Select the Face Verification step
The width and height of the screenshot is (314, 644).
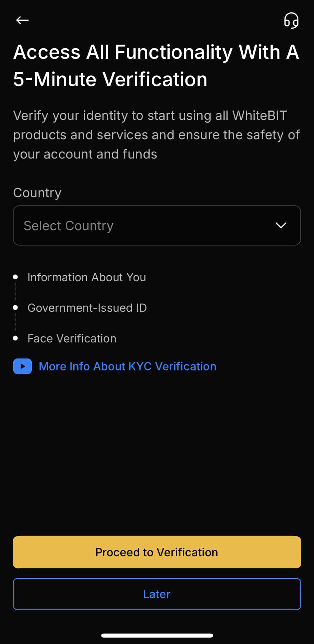tap(72, 338)
